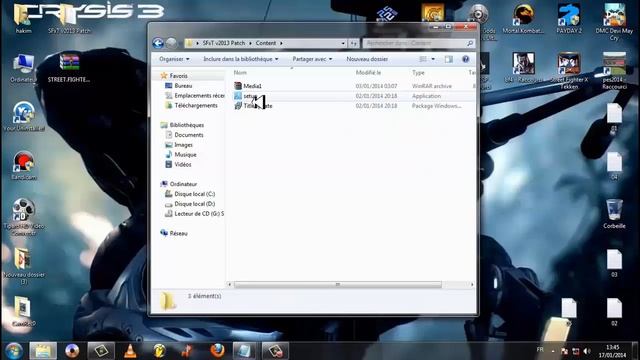The image size is (640, 360).
Task: Select the Corbeille desktop icon
Action: [x=614, y=213]
